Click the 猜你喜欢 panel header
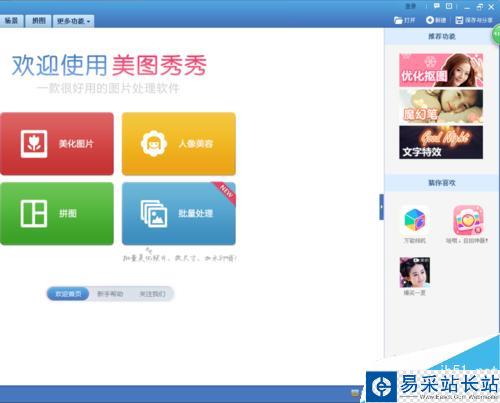The width and height of the screenshot is (500, 403). pos(442,183)
